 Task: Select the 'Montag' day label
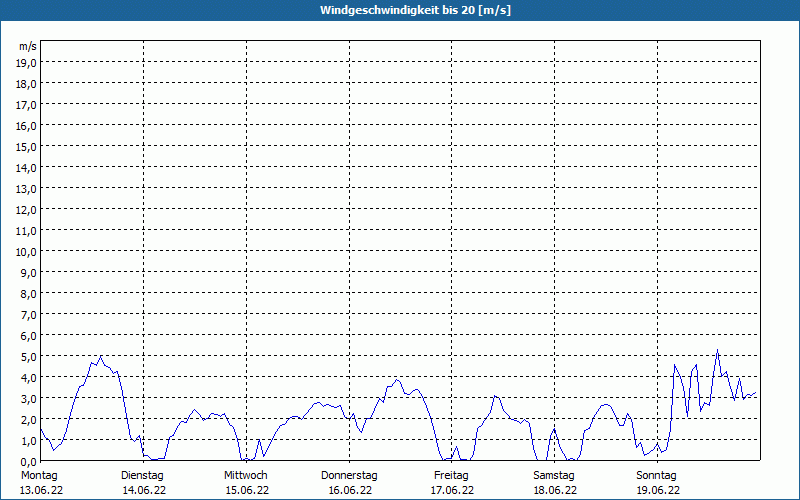[39, 476]
